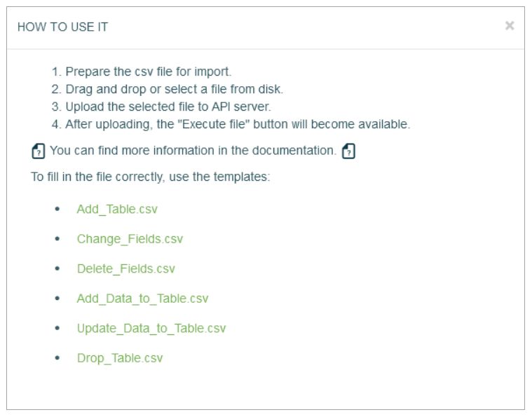This screenshot has width=532, height=417.
Task: Close the How To Use It dialog
Action: (x=510, y=26)
